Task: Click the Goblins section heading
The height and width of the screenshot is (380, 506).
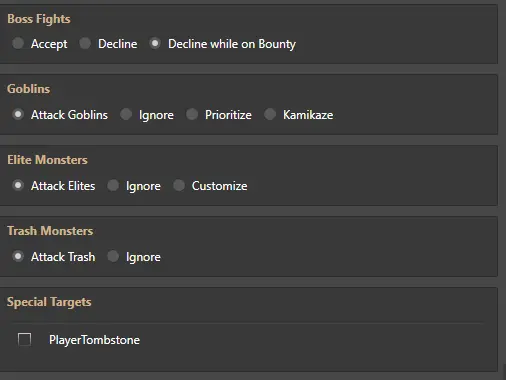Action: point(29,89)
